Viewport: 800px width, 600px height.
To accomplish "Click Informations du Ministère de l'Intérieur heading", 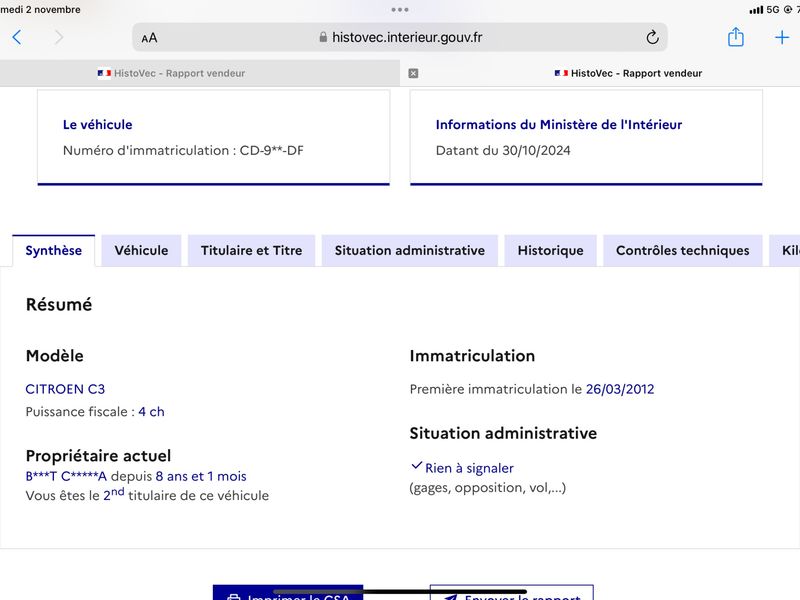I will tap(559, 124).
